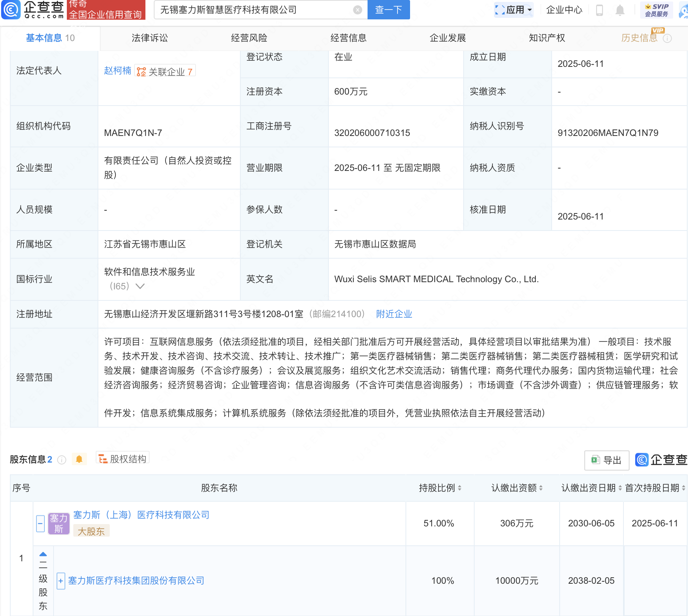The width and height of the screenshot is (688, 616).
Task: Click registration number 320206000710315
Action: pos(372,133)
